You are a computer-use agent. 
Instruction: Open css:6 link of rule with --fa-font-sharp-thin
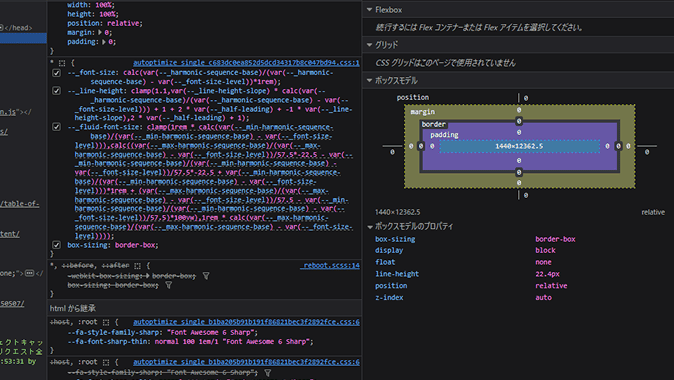pyautogui.click(x=246, y=322)
